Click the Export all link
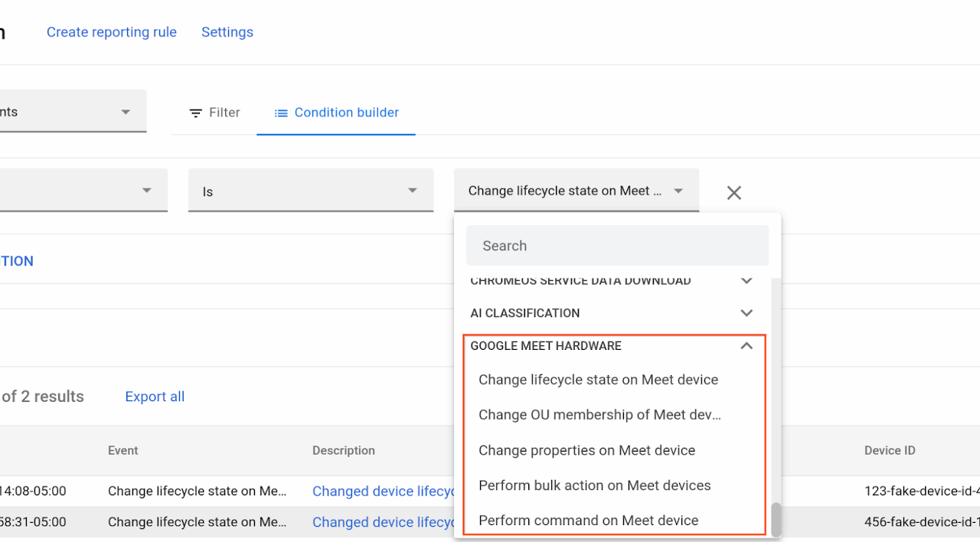 coord(155,397)
